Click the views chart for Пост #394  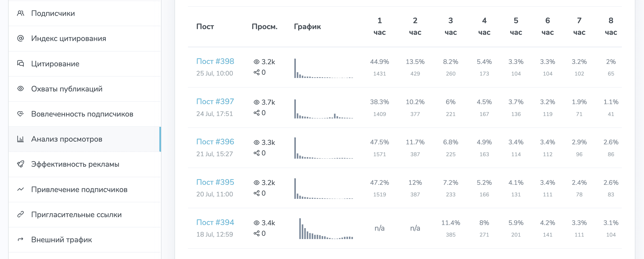pos(326,229)
